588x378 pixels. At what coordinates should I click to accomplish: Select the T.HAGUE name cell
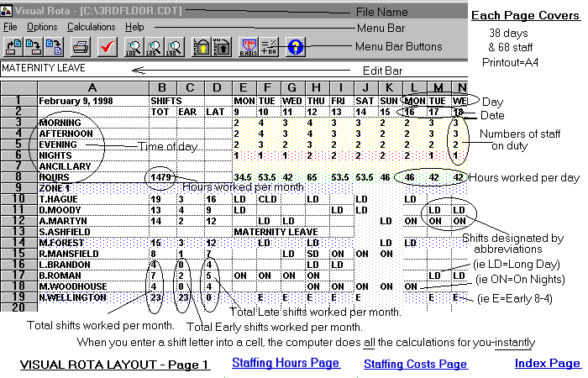coord(93,199)
